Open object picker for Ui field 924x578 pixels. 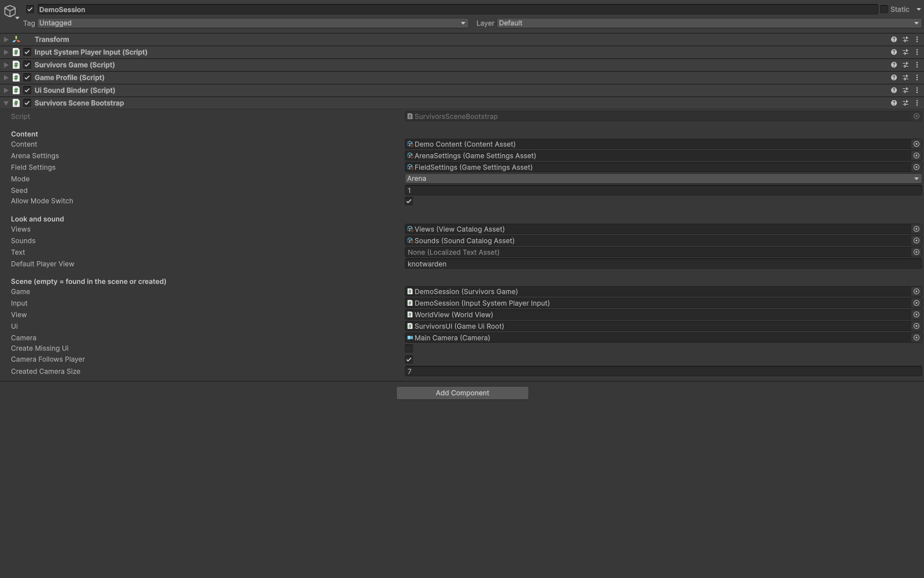pyautogui.click(x=916, y=326)
